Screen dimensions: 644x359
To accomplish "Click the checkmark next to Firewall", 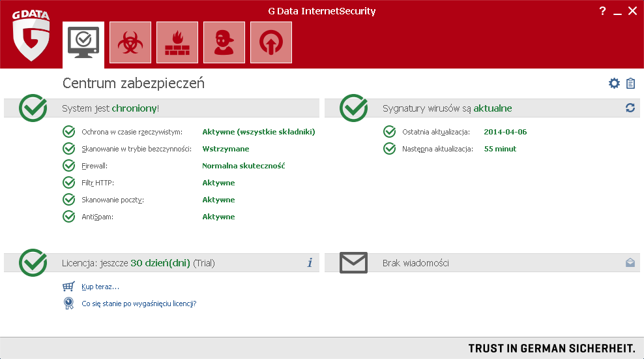I will point(68,165).
